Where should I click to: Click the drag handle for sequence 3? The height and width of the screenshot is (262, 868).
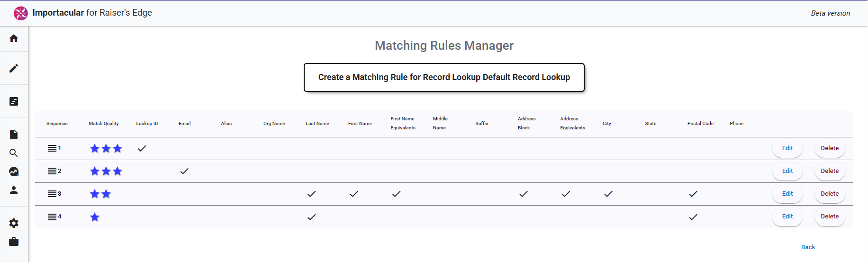click(52, 194)
